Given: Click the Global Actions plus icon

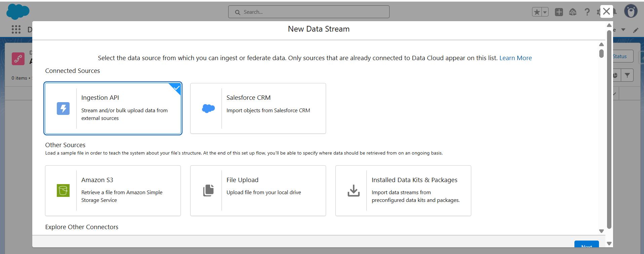Looking at the screenshot, I should pos(559,12).
